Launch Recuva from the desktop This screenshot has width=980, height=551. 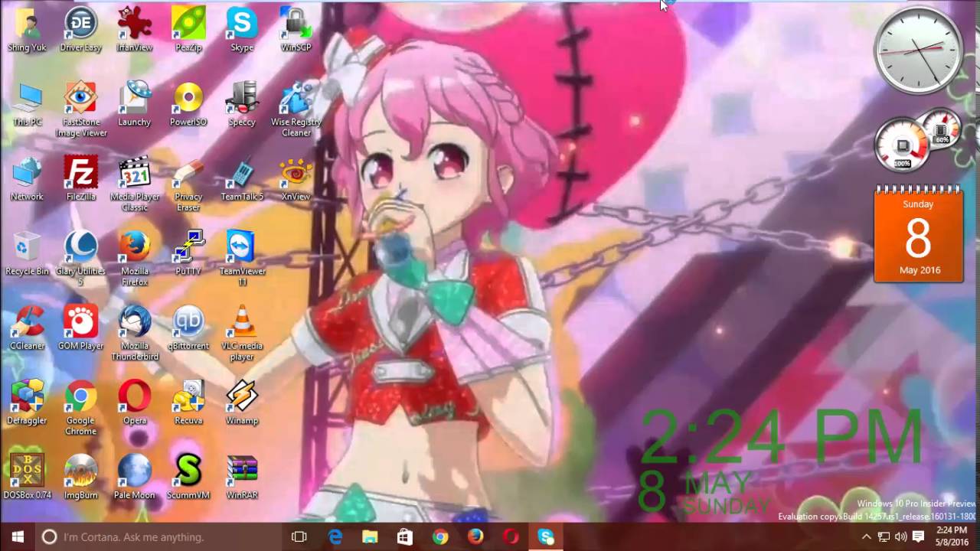click(x=188, y=403)
